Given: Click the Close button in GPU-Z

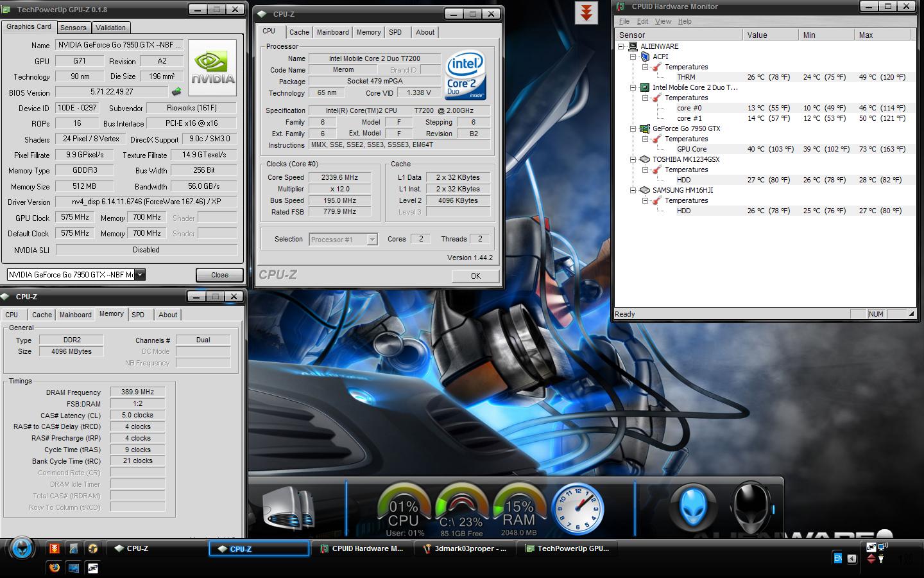Looking at the screenshot, I should [x=219, y=275].
